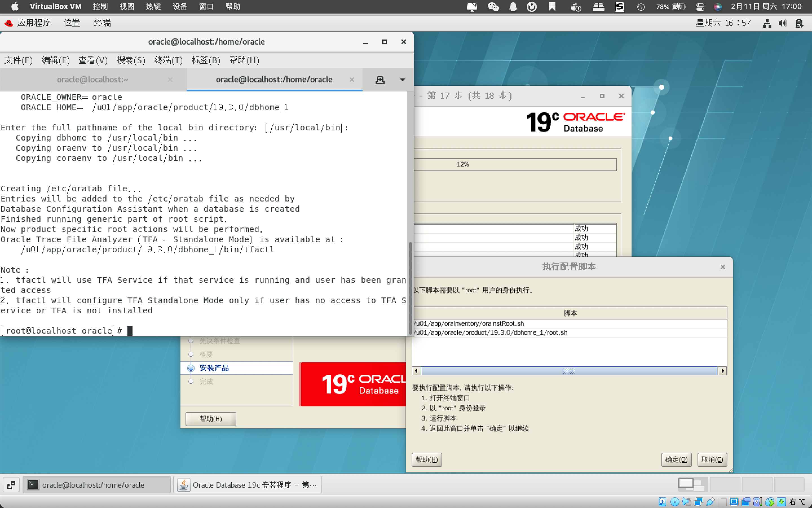Open the 终端 application menu in panel

pos(102,23)
